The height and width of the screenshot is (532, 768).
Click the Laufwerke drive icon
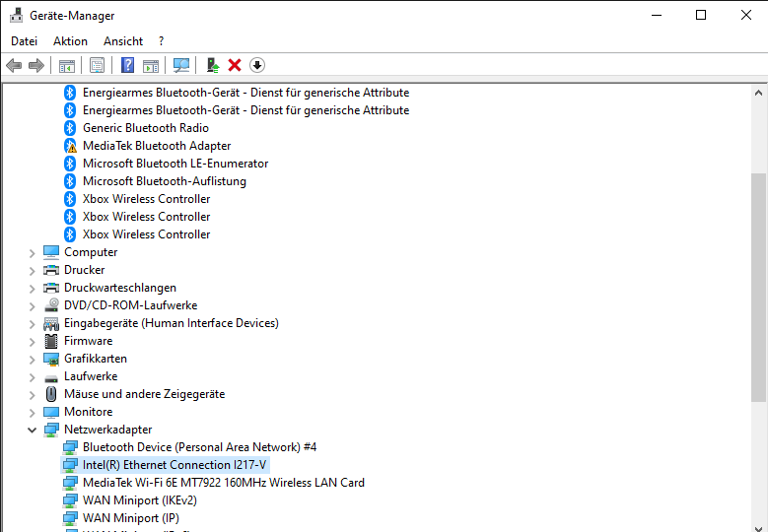click(x=51, y=378)
